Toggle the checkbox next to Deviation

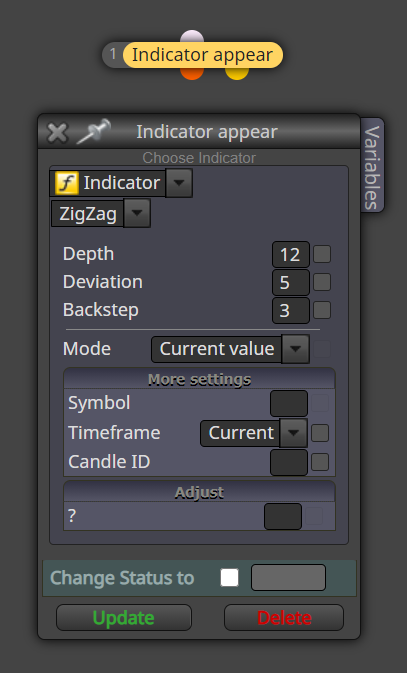[322, 282]
